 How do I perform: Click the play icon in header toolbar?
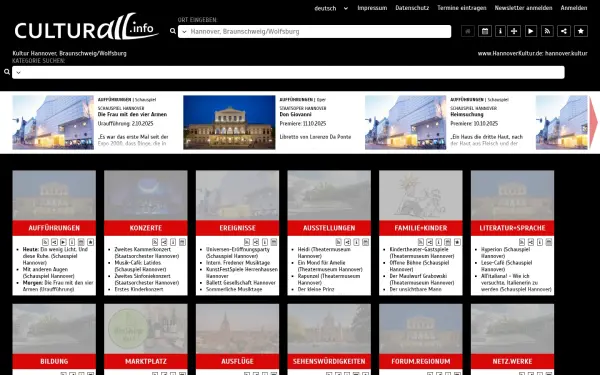coord(531,31)
